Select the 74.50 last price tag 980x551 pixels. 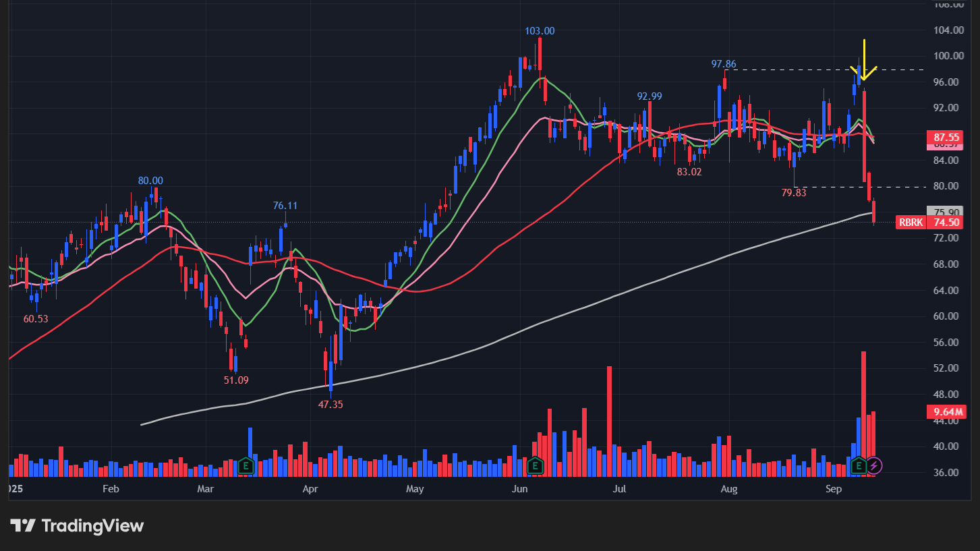[946, 223]
